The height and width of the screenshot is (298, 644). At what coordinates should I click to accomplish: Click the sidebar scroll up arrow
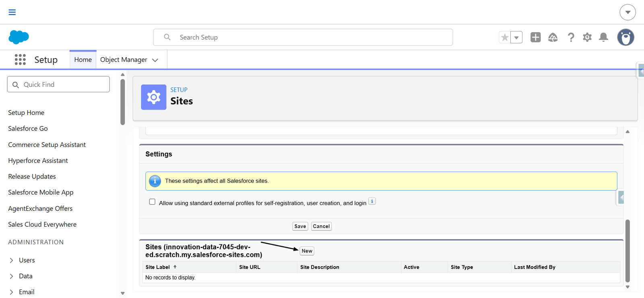coord(123,74)
